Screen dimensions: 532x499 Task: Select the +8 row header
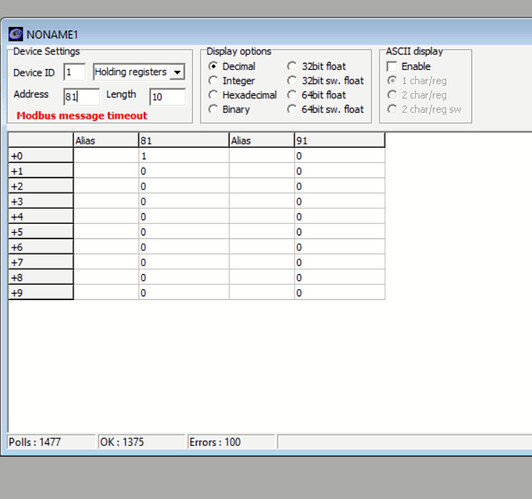(41, 277)
